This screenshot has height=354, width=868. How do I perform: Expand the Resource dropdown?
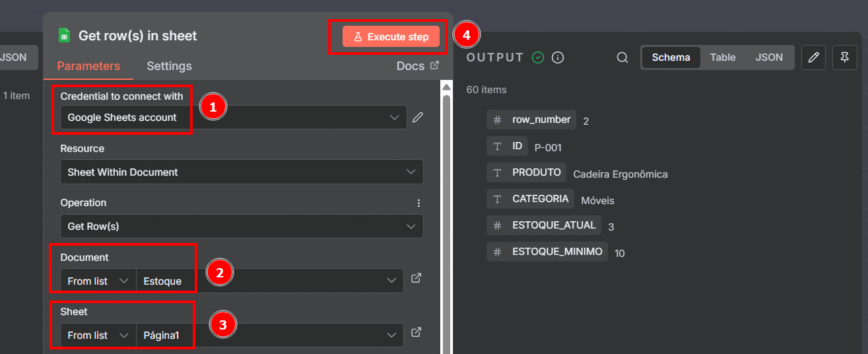242,172
